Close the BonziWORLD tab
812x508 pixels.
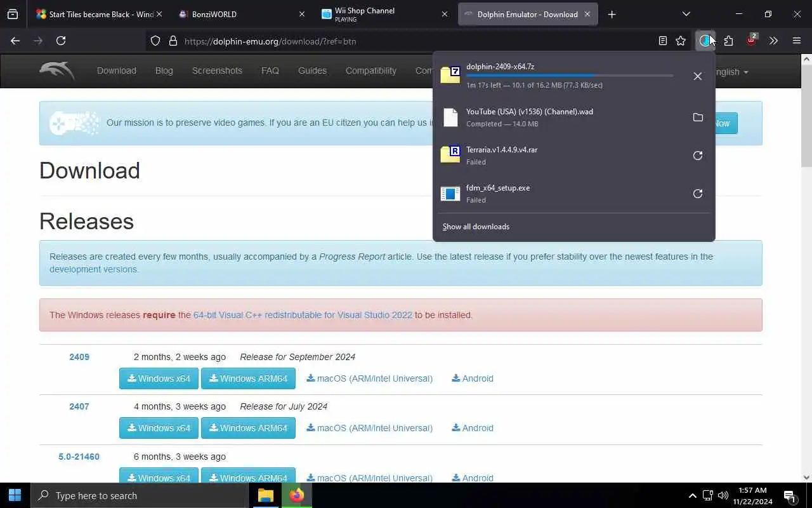(x=302, y=14)
